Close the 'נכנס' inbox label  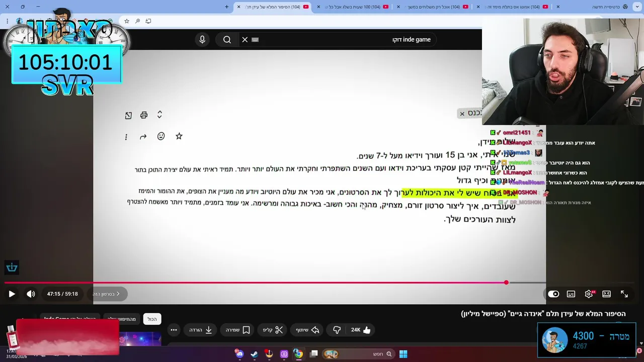(462, 114)
